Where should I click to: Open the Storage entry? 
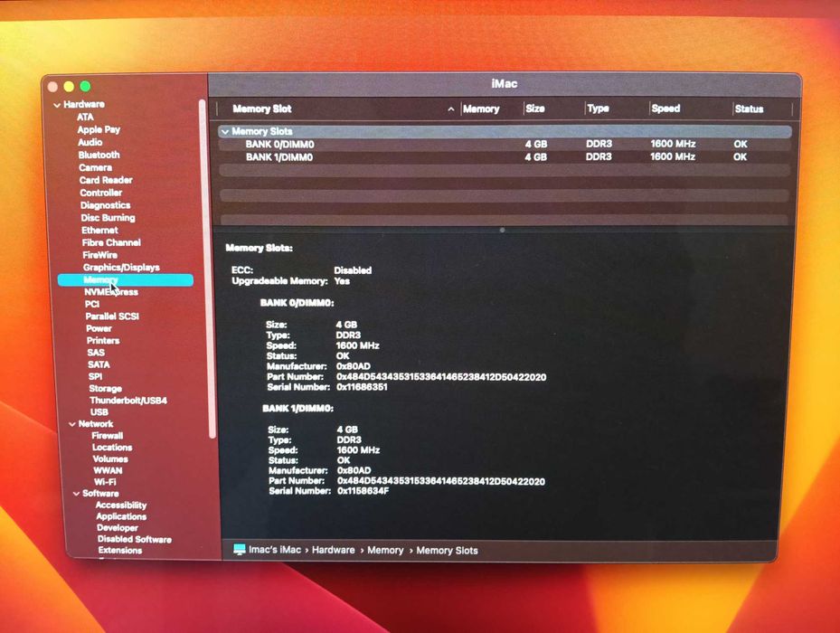tap(105, 389)
